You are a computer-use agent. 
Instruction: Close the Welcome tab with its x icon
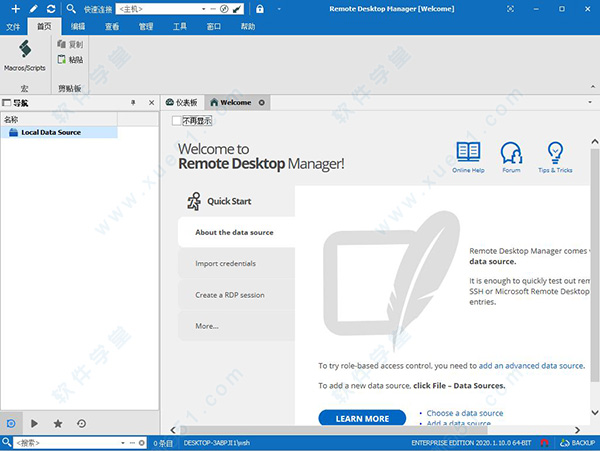261,103
